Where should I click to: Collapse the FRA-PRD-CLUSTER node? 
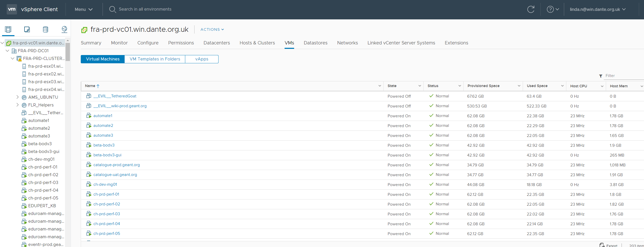coord(13,58)
